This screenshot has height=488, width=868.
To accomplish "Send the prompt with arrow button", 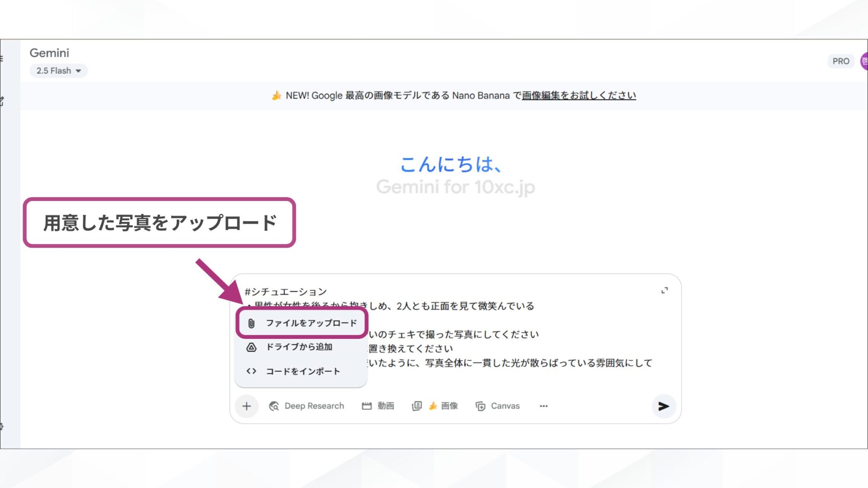I will pos(663,406).
